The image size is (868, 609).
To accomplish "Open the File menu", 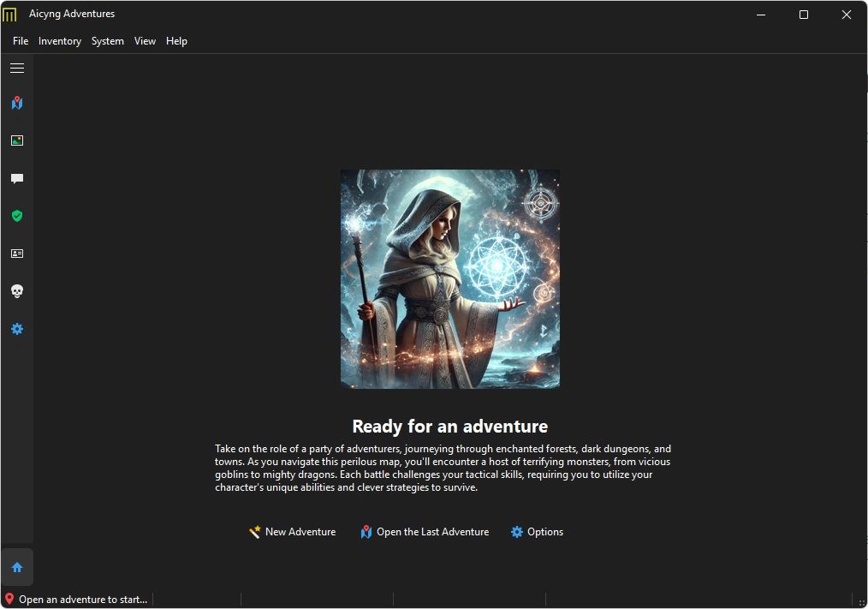I will [x=21, y=41].
